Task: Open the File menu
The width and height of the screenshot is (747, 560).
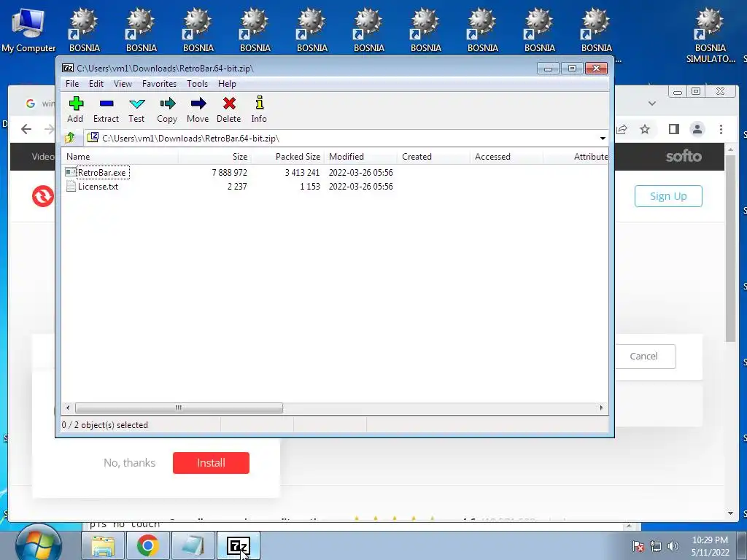Action: (72, 84)
